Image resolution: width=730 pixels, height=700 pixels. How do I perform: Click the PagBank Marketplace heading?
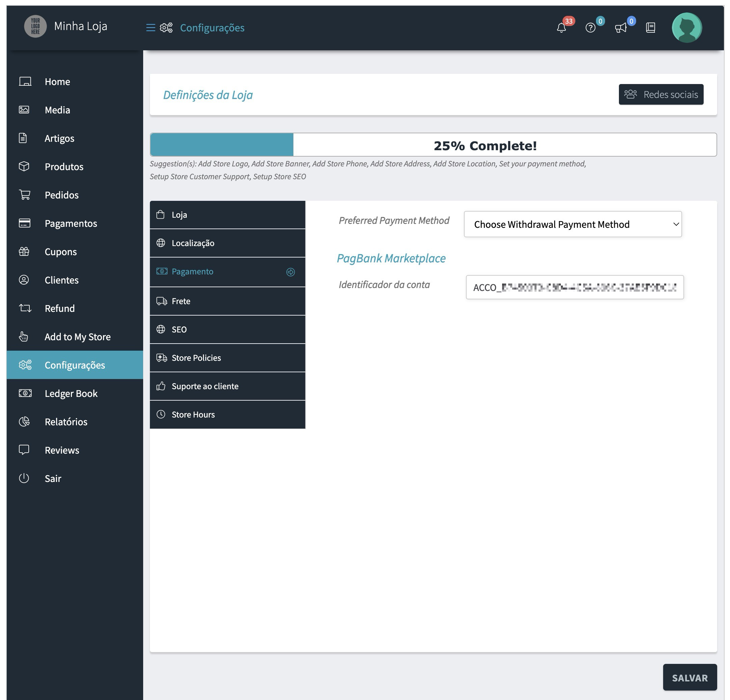point(391,258)
